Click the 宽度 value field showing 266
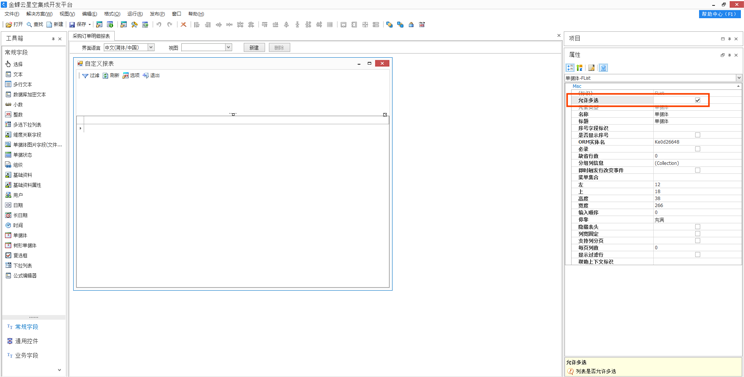The image size is (744, 377). [697, 205]
